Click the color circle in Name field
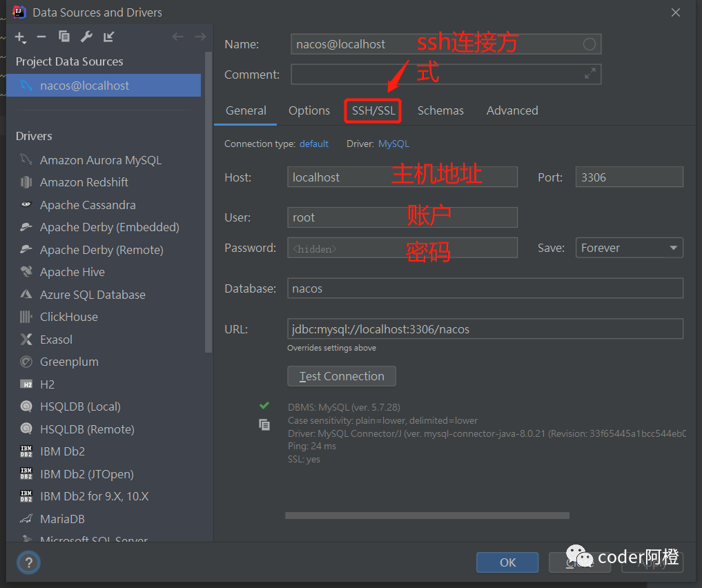702x588 pixels. pyautogui.click(x=589, y=44)
